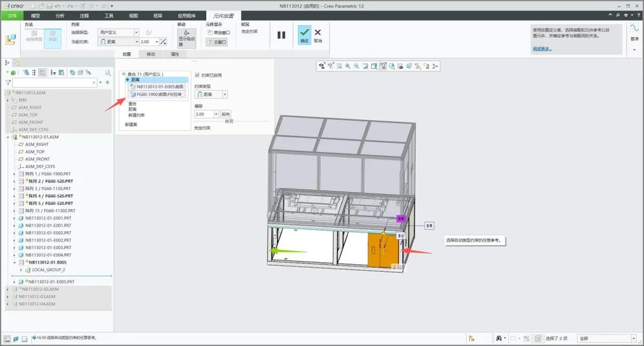Screen dimensions: 644x346
Task: Open the 移动 move panel tab
Action: tap(151, 54)
